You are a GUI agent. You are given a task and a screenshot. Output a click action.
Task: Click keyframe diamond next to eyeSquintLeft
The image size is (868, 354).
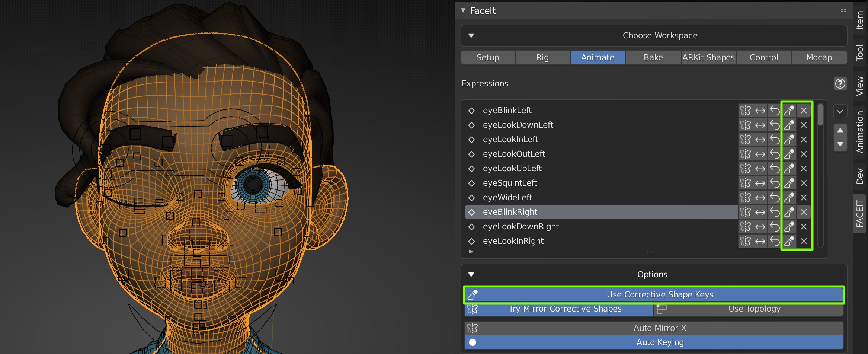point(471,183)
